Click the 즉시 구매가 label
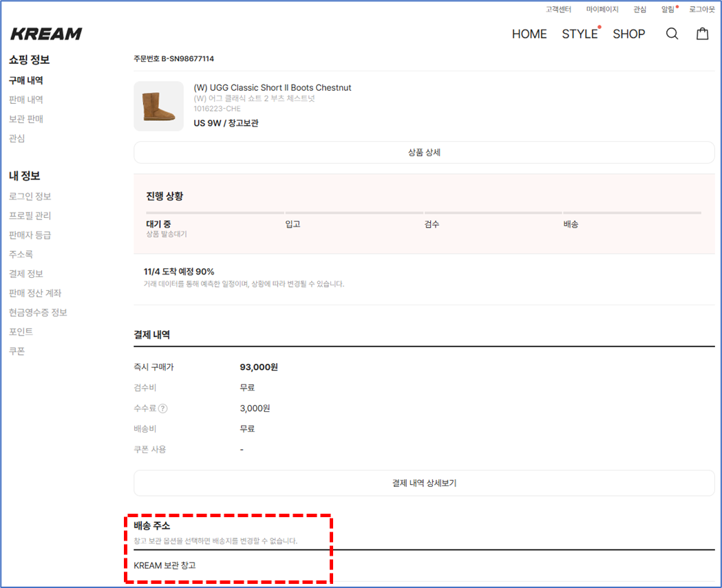Screen dimensions: 722x588 click(x=153, y=367)
